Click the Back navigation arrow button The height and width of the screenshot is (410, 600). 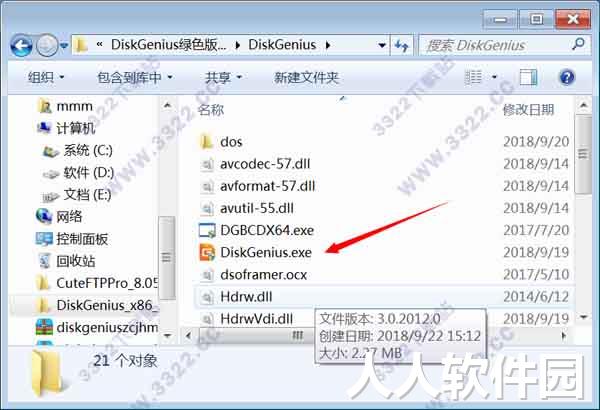click(x=21, y=46)
